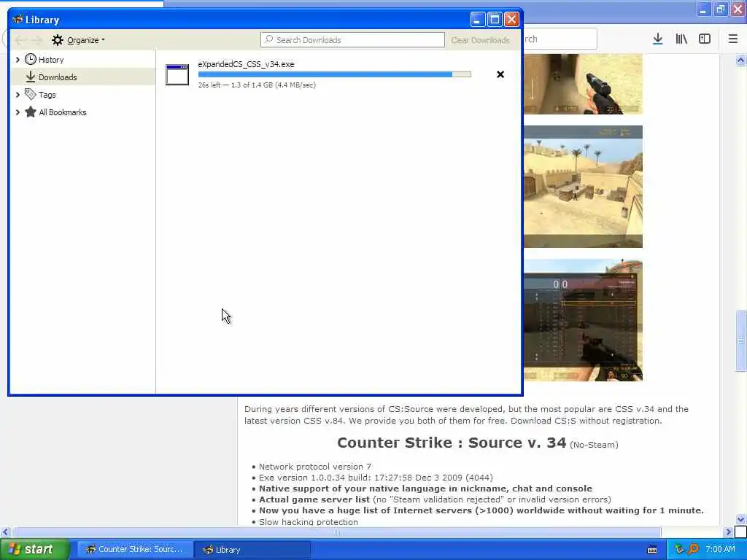Cancel the eXpandedCS_CSS_v34.exe download

[x=500, y=74]
